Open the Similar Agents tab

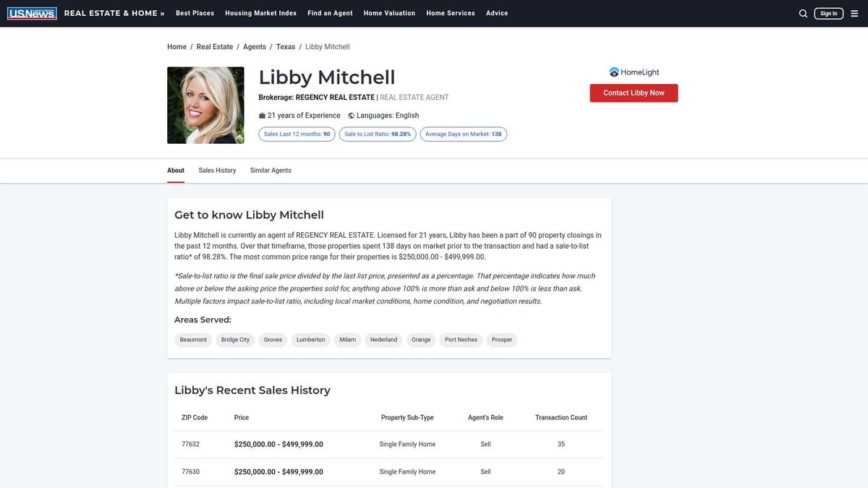pos(271,170)
